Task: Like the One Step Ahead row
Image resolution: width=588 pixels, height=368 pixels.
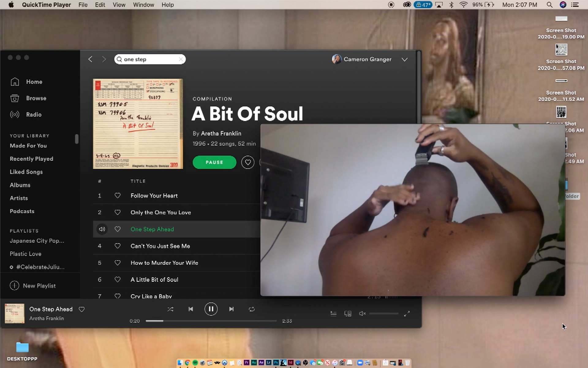Action: point(117,229)
